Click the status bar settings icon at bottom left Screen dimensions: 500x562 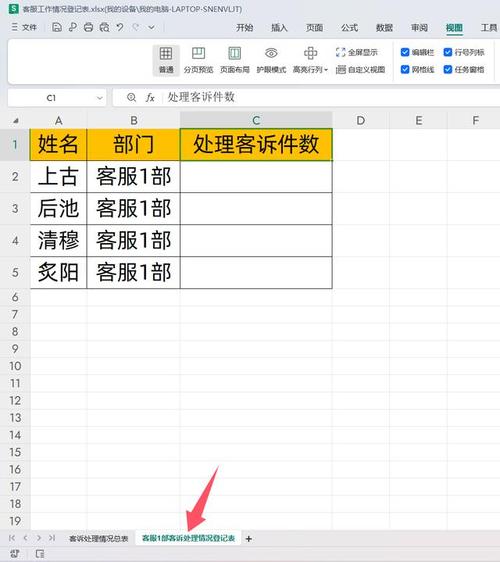click(x=14, y=554)
